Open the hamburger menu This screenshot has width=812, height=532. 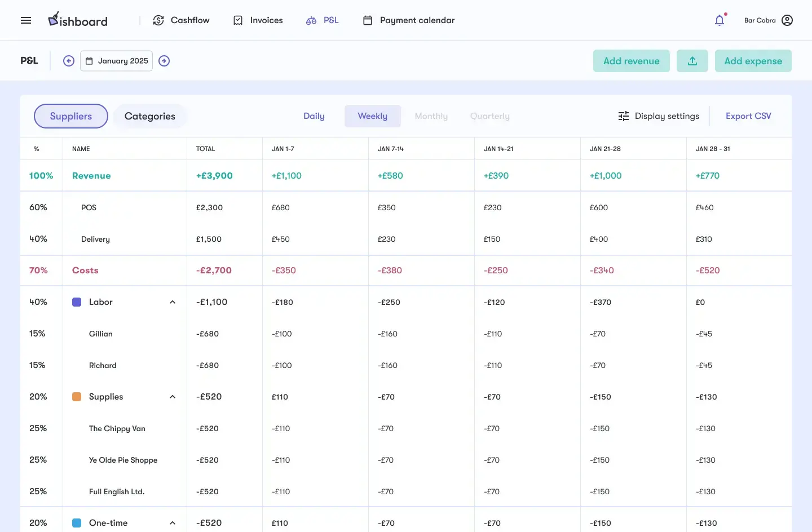(26, 20)
